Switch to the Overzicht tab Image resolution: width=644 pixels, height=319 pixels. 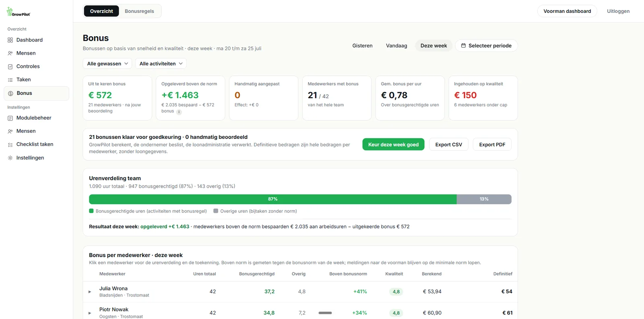(101, 11)
